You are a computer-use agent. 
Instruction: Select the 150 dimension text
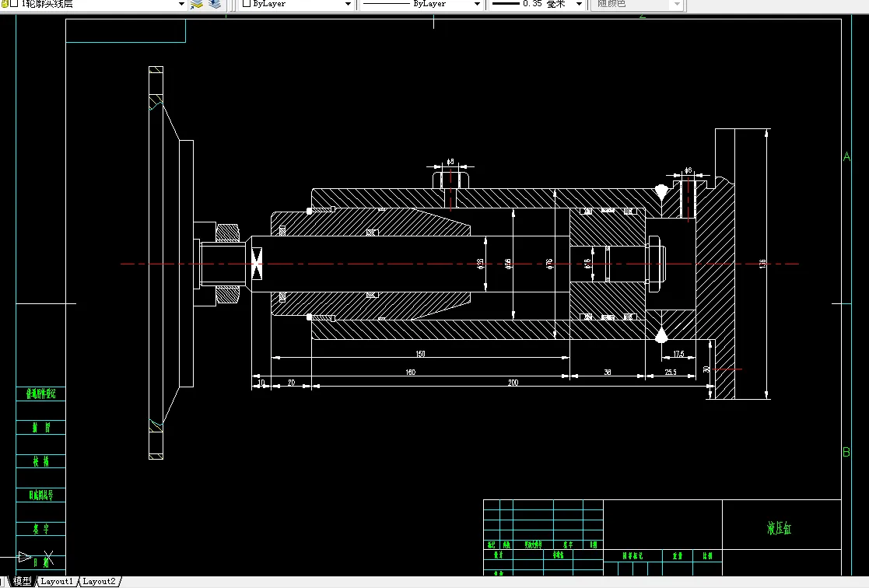coord(420,354)
